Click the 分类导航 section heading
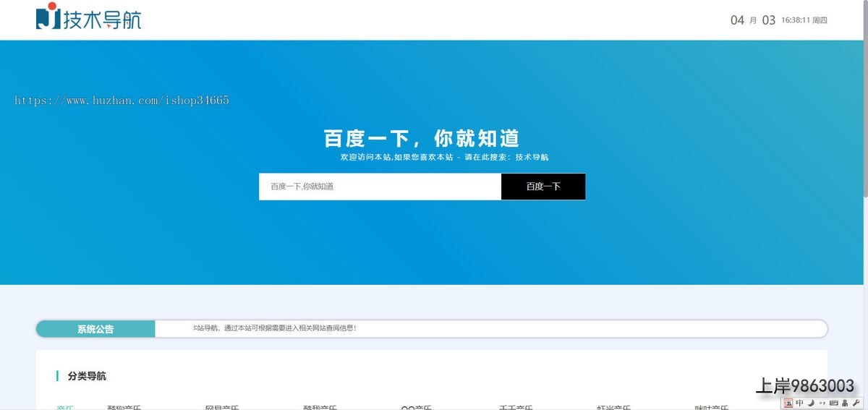The image size is (868, 410). tap(87, 376)
